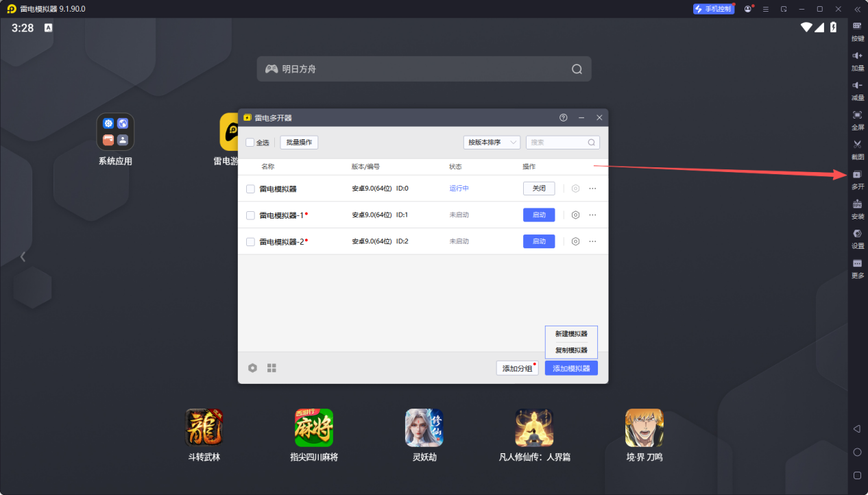Open the hamburger menu in title bar
The width and height of the screenshot is (868, 495).
pos(766,9)
